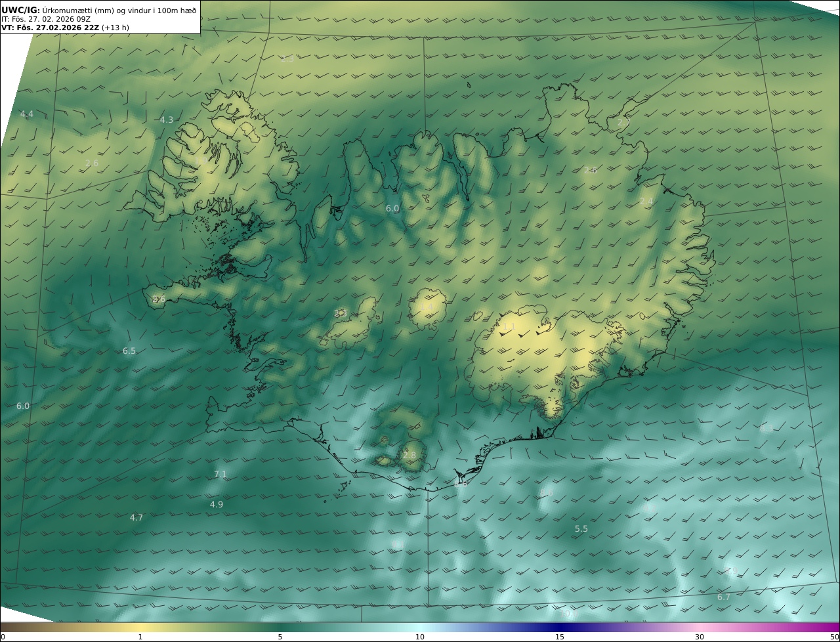Click the VT: Fös. 27.02.2026 22Z line
The image size is (840, 642).
(x=66, y=28)
